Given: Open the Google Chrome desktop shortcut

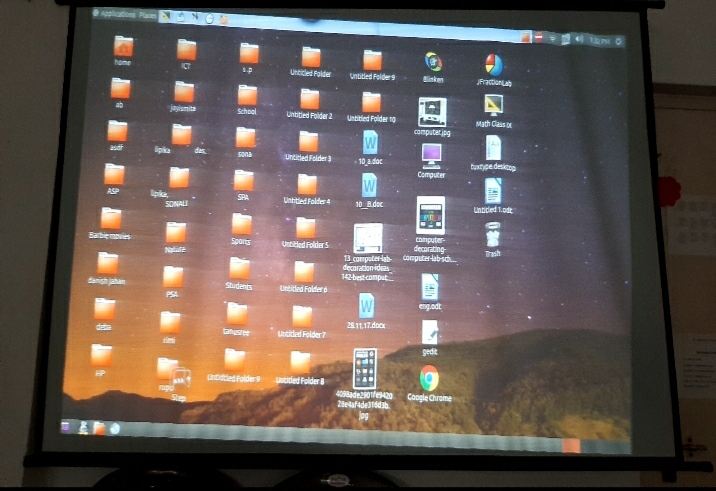Looking at the screenshot, I should pos(429,378).
